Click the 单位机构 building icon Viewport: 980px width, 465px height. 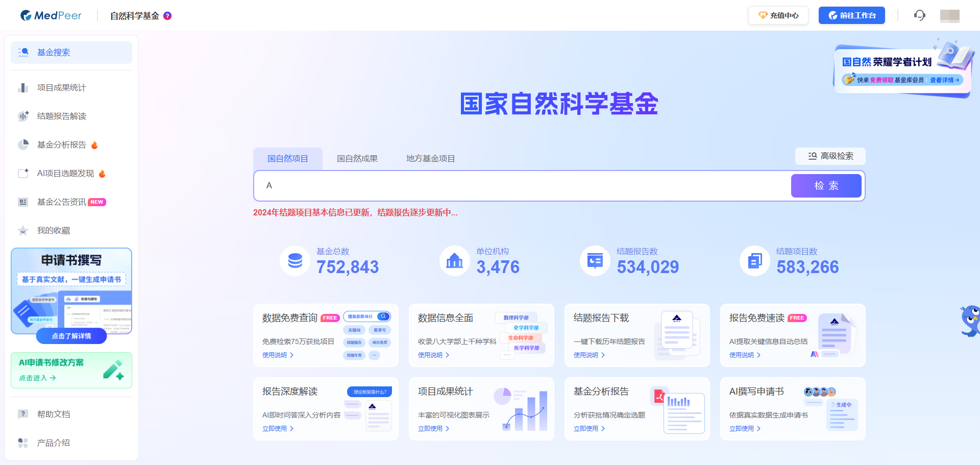coord(454,261)
